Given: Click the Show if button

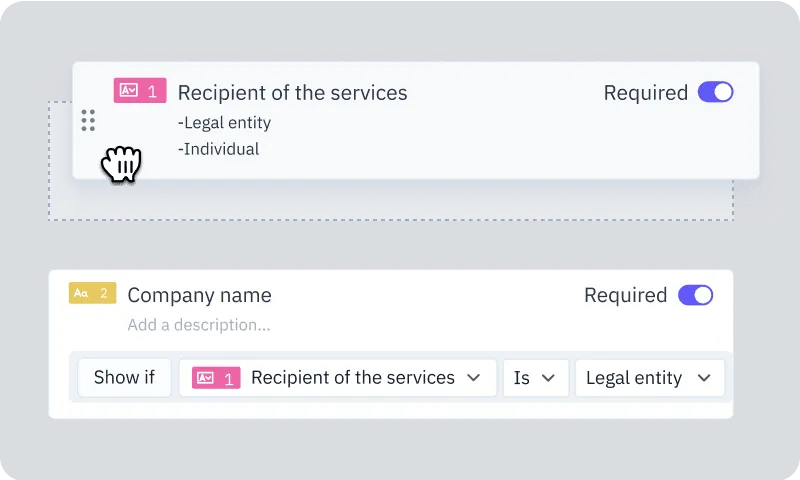Looking at the screenshot, I should click(124, 378).
